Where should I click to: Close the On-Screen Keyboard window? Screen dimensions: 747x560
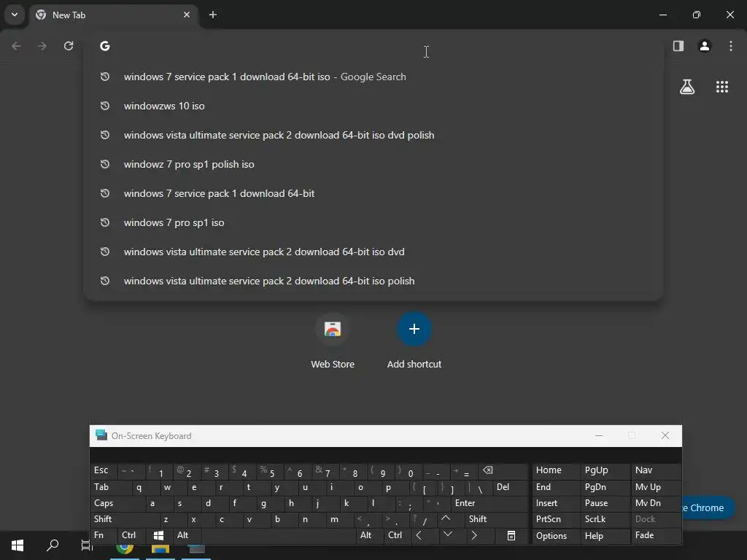pos(665,436)
